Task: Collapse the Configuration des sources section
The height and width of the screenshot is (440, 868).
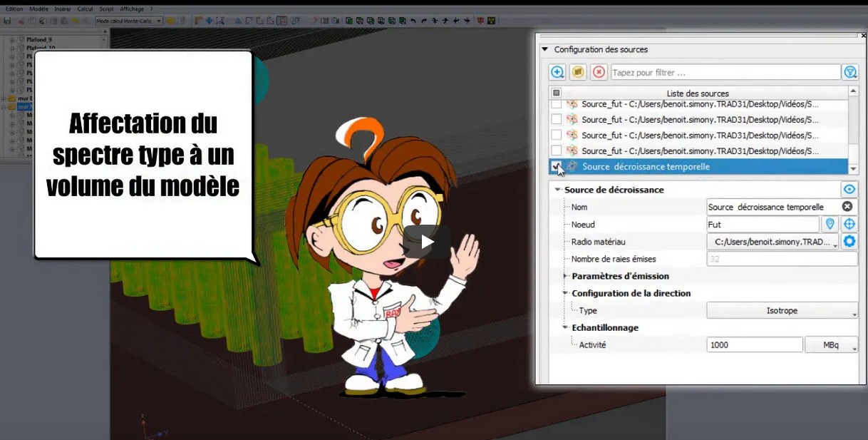Action: 545,49
